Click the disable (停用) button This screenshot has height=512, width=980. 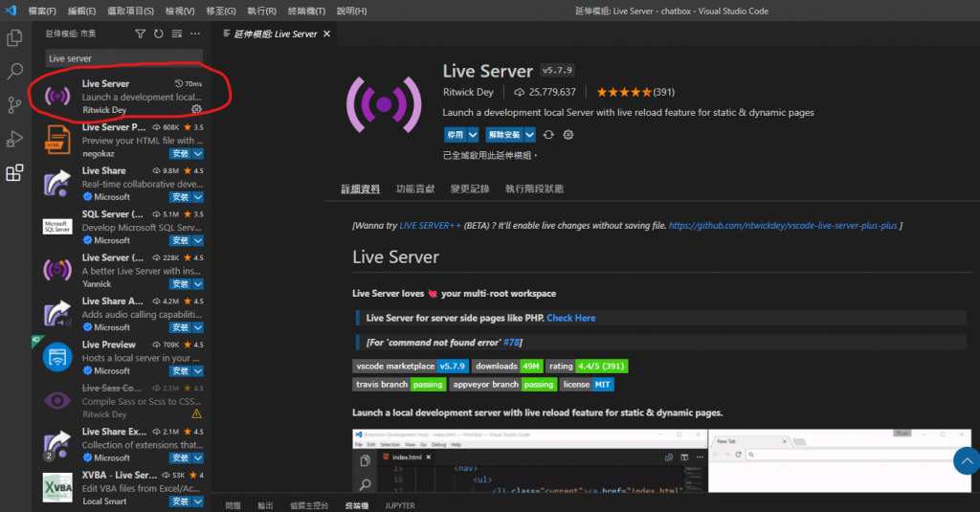coord(456,134)
